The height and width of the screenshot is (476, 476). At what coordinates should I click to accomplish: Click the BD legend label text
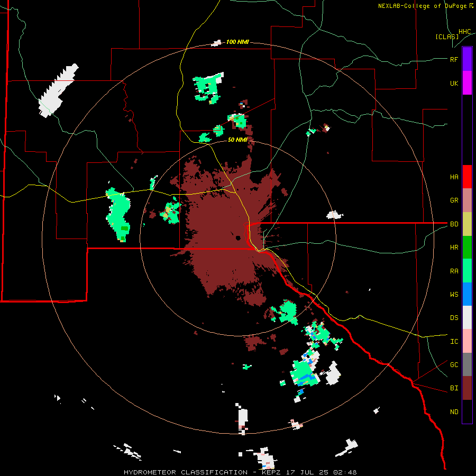pos(454,224)
